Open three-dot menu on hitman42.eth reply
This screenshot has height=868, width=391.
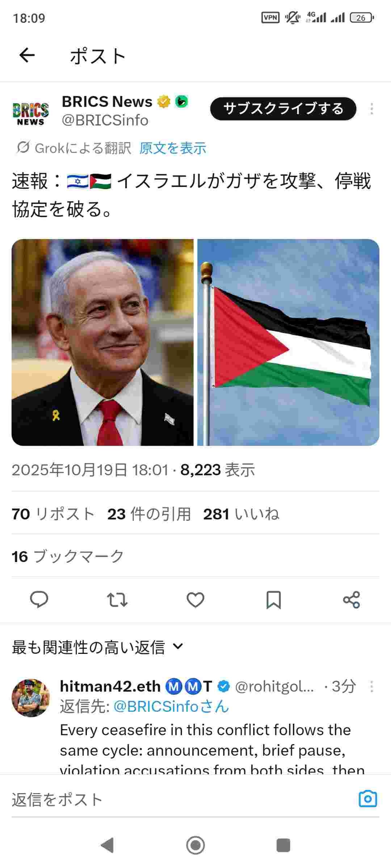click(x=371, y=686)
